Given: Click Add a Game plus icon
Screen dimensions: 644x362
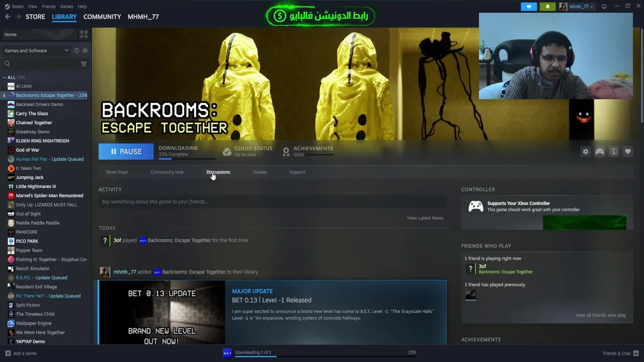Looking at the screenshot, I should [x=8, y=353].
